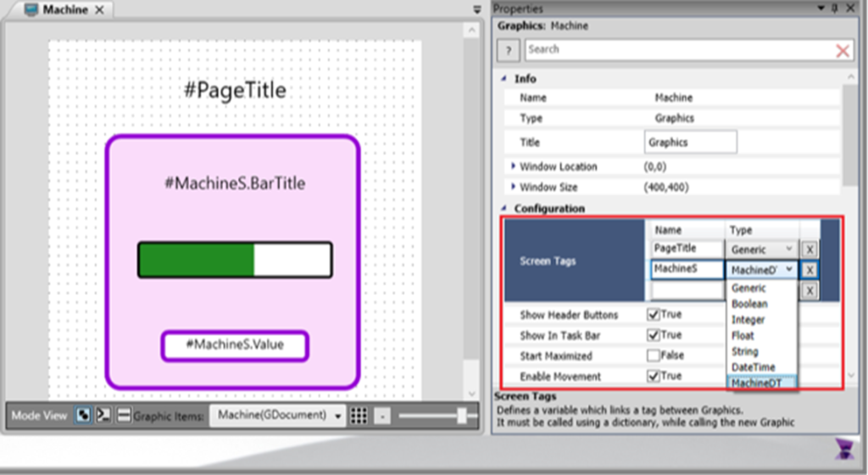Image resolution: width=868 pixels, height=475 pixels.
Task: Enable the Start Maximized checkbox
Action: coord(653,355)
